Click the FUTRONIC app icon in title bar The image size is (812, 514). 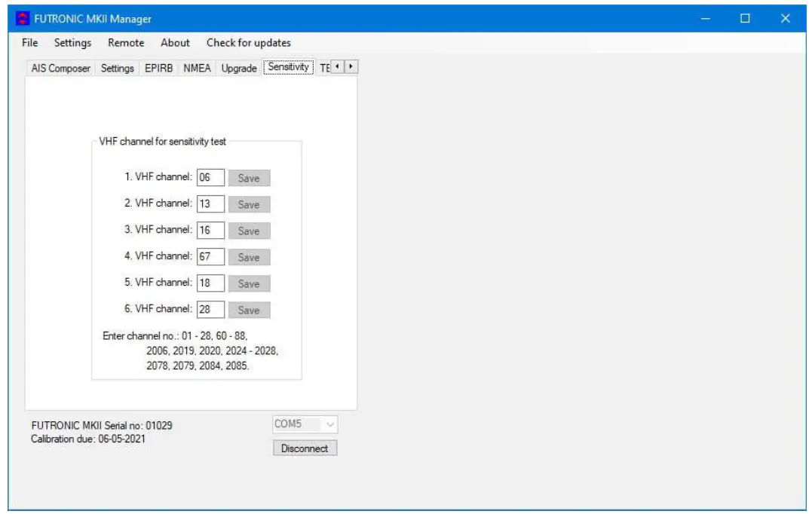pyautogui.click(x=23, y=19)
